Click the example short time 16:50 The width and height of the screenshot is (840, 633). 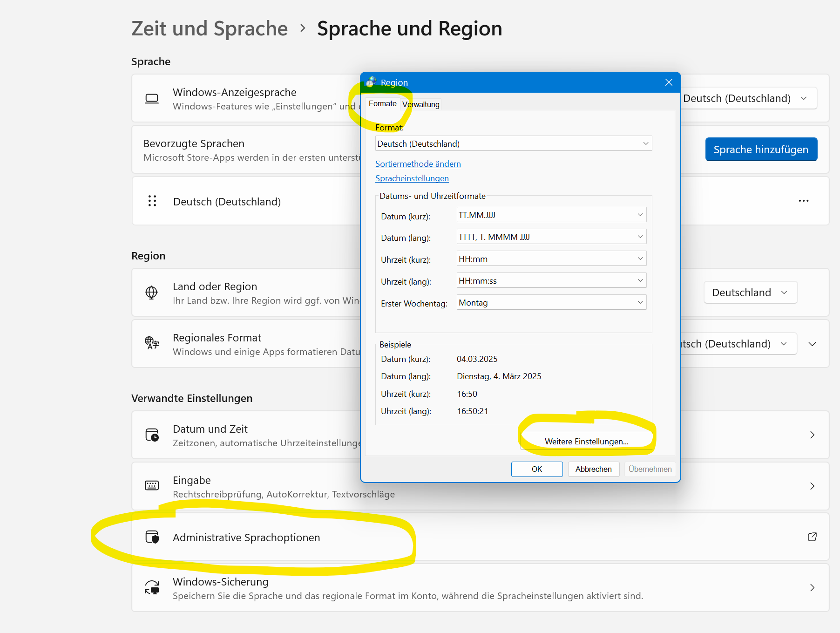coord(467,394)
